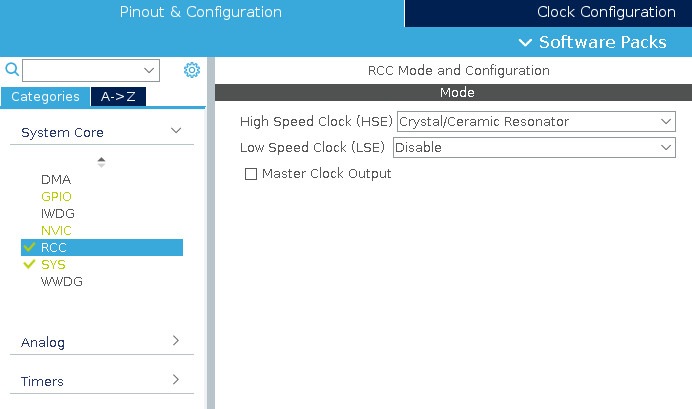Open the settings gear icon
Screen dimensions: 692x409
click(x=192, y=70)
